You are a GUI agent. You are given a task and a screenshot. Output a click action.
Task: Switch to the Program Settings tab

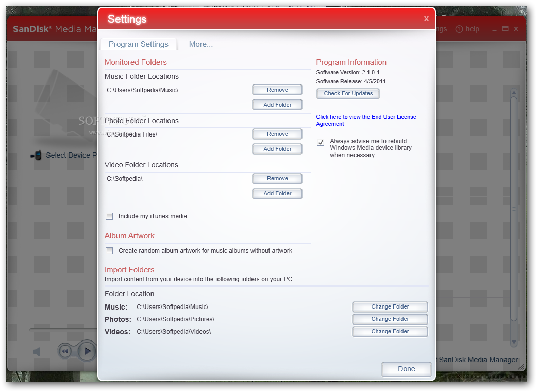[x=138, y=44]
